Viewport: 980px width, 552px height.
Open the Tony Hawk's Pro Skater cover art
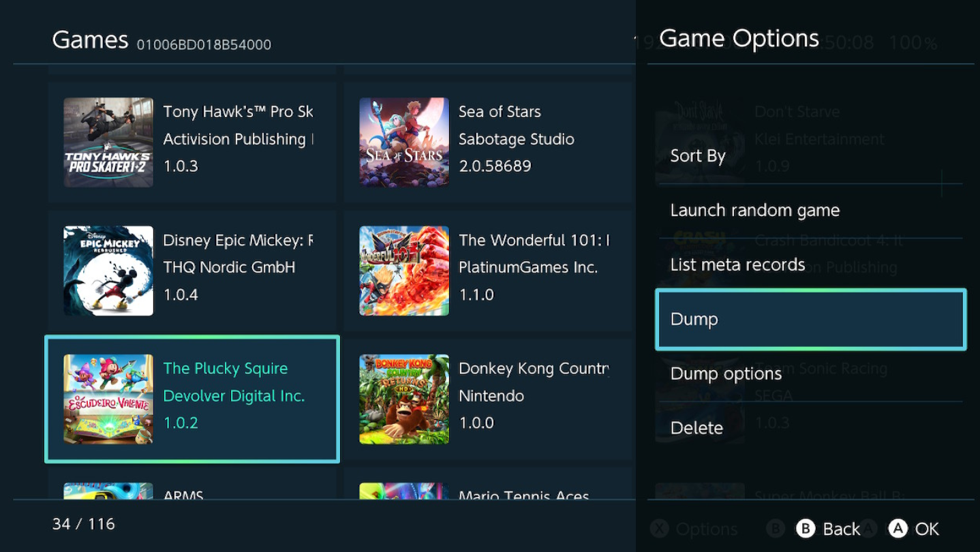coord(108,142)
